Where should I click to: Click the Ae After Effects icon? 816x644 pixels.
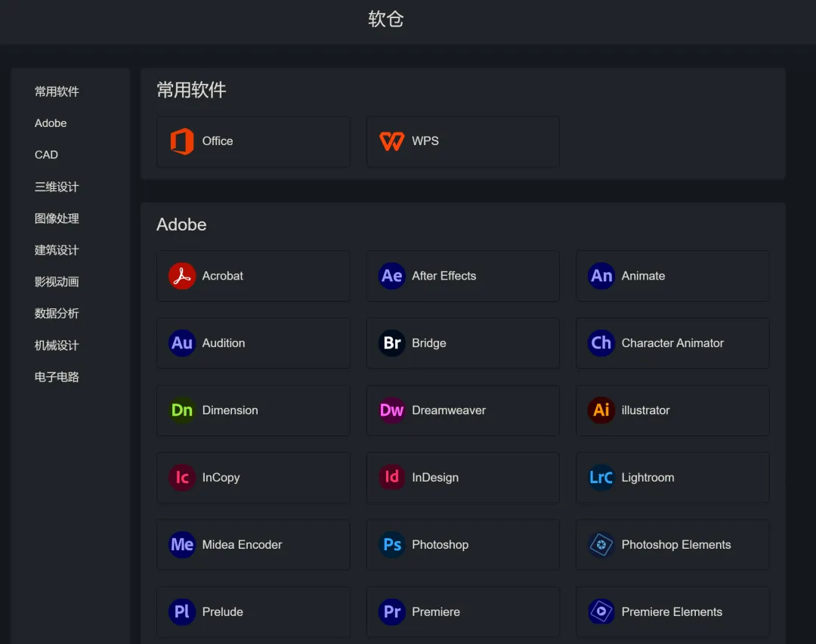pyautogui.click(x=392, y=276)
